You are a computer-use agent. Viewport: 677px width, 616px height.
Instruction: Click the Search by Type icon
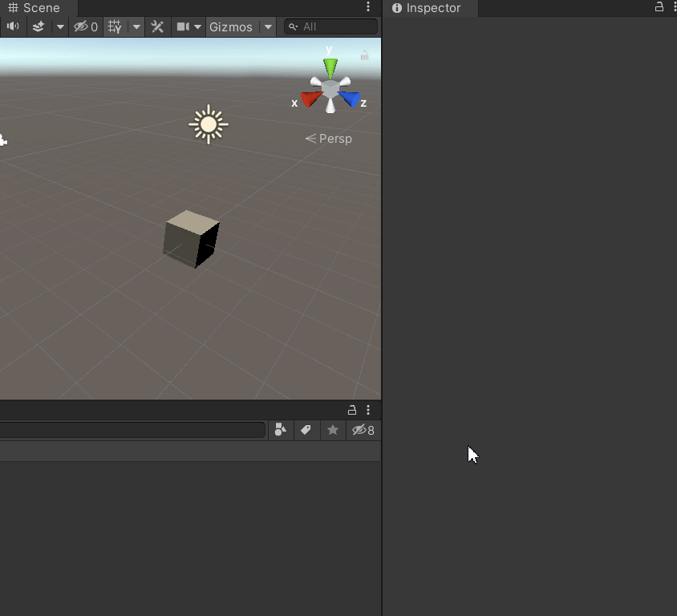tap(280, 430)
